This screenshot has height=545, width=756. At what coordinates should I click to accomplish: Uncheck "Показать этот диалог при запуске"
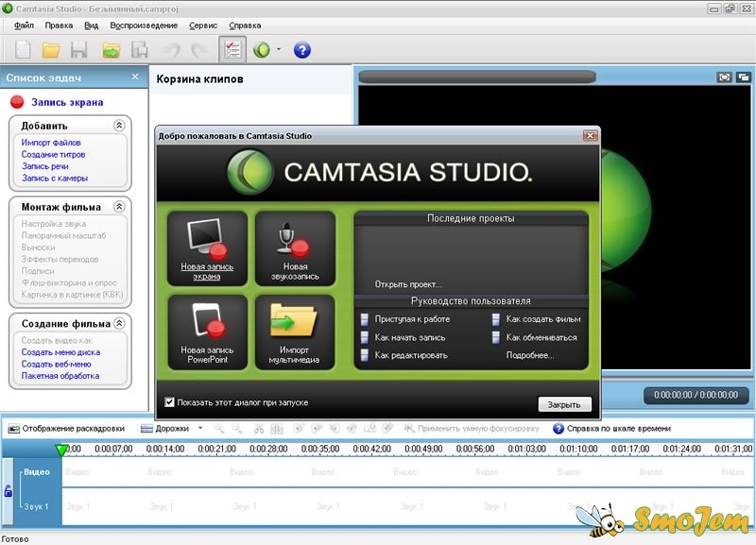click(169, 402)
